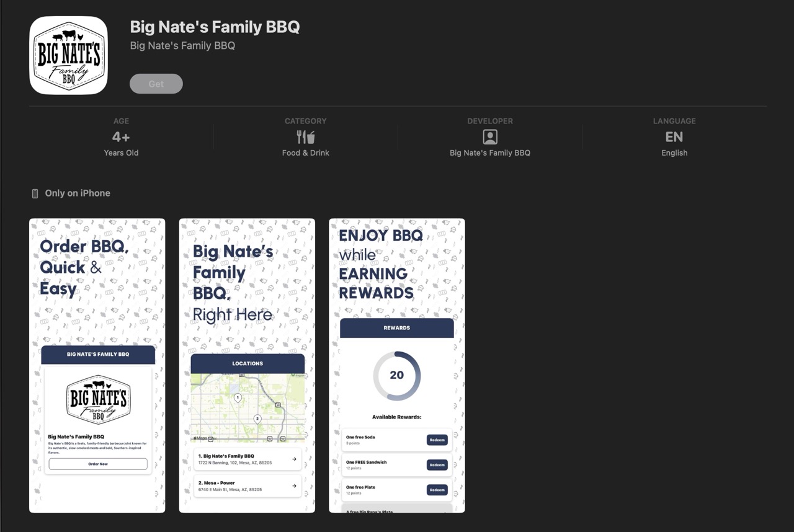This screenshot has height=532, width=794.
Task: Click the arrow beside the 1722 N Banning location
Action: [294, 459]
